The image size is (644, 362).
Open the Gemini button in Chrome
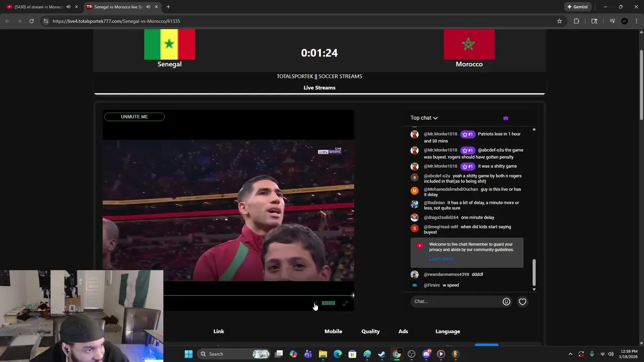[x=577, y=7]
